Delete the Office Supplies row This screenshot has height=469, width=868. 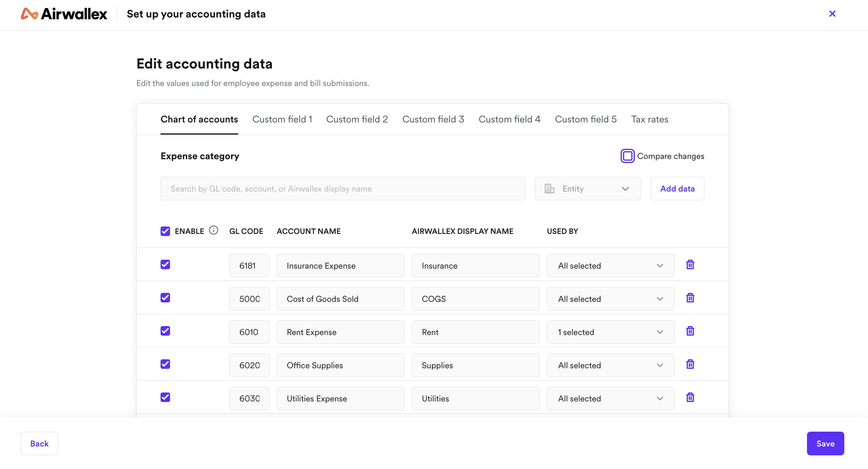690,364
